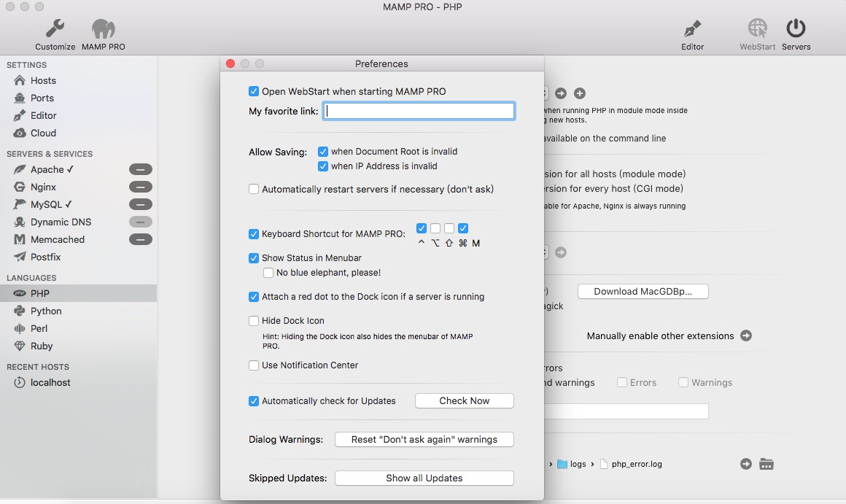Click arrow next to Manually enable other extensions
The width and height of the screenshot is (846, 504).
coord(746,336)
